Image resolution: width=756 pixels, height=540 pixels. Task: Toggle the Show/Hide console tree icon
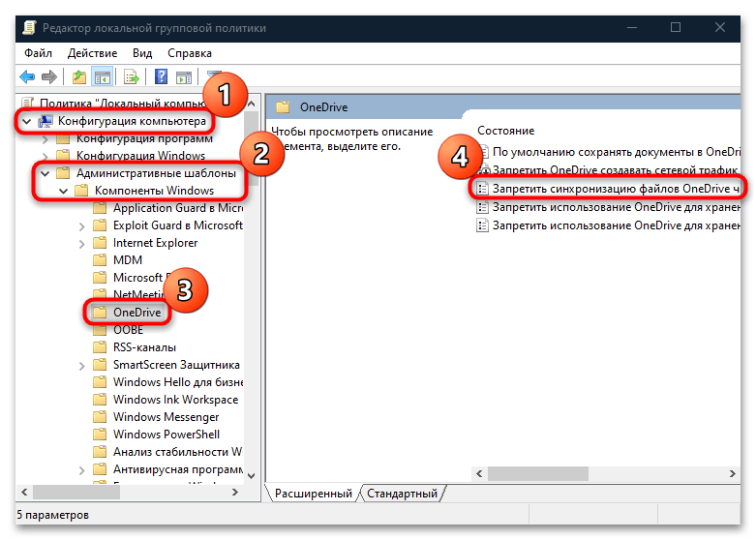103,76
